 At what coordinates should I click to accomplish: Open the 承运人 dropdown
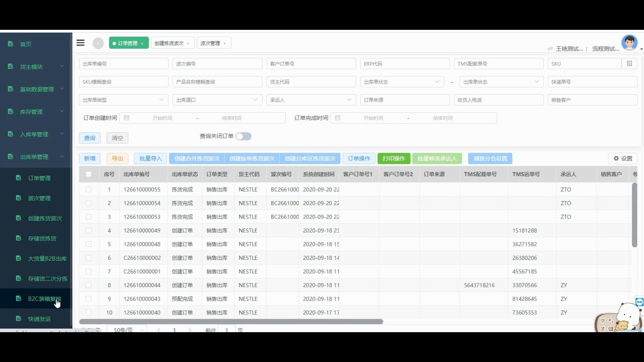tap(311, 100)
